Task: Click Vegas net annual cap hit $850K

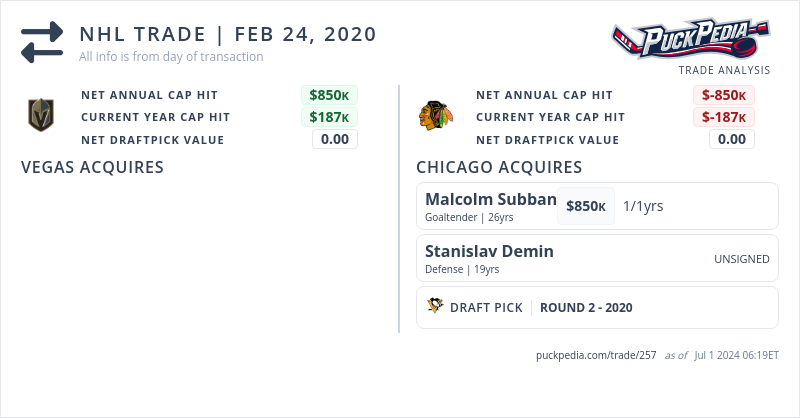Action: point(329,95)
